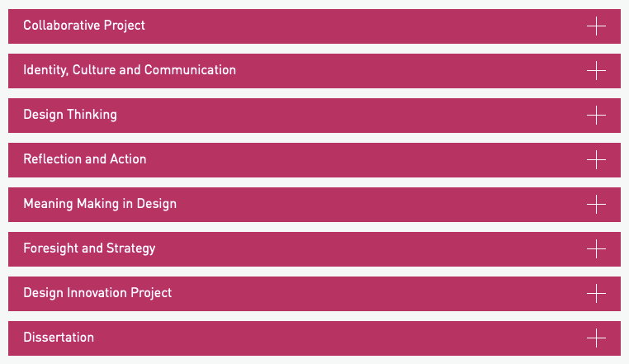Click the plus icon beside Collaborative Project
Image resolution: width=629 pixels, height=364 pixels.
point(595,26)
